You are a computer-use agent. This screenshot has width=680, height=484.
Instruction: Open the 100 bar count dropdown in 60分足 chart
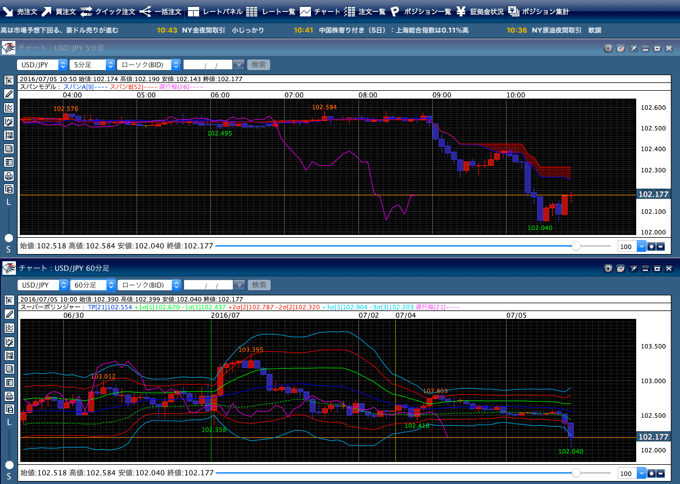tap(632, 473)
